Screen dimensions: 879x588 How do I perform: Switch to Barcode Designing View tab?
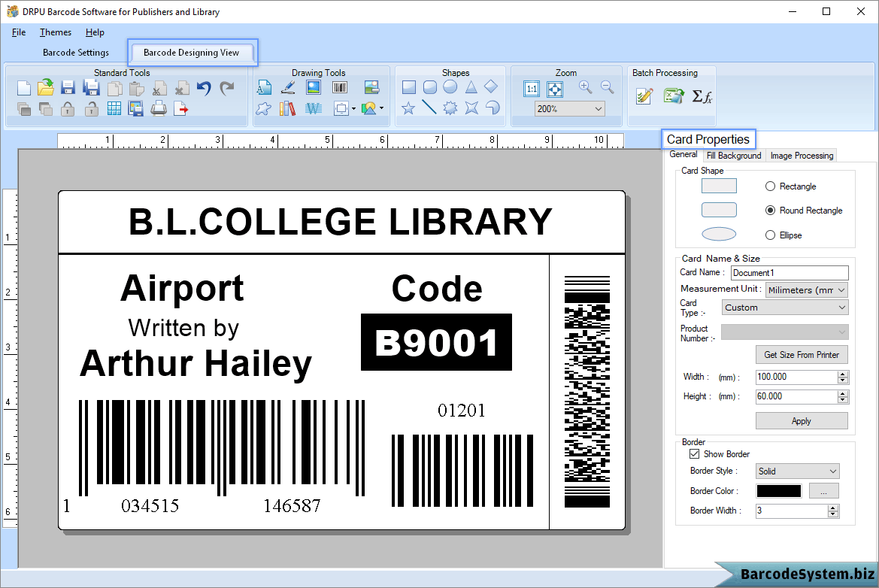coord(191,53)
